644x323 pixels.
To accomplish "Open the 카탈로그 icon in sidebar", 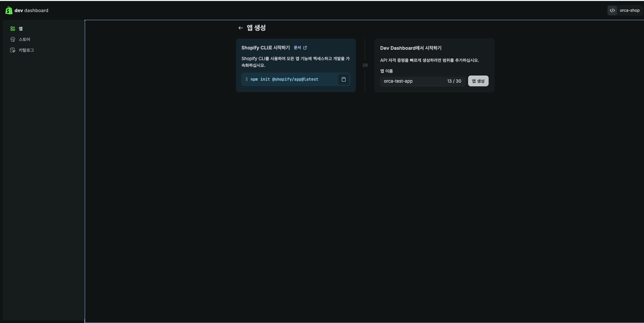I will click(13, 50).
